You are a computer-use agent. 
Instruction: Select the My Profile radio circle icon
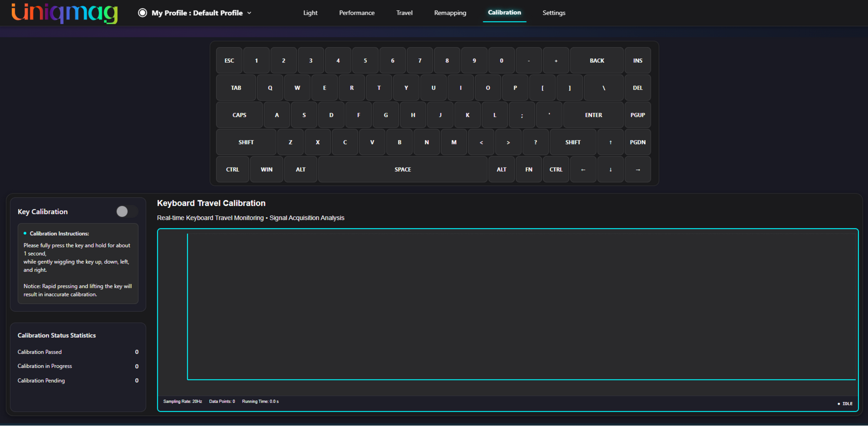click(142, 13)
